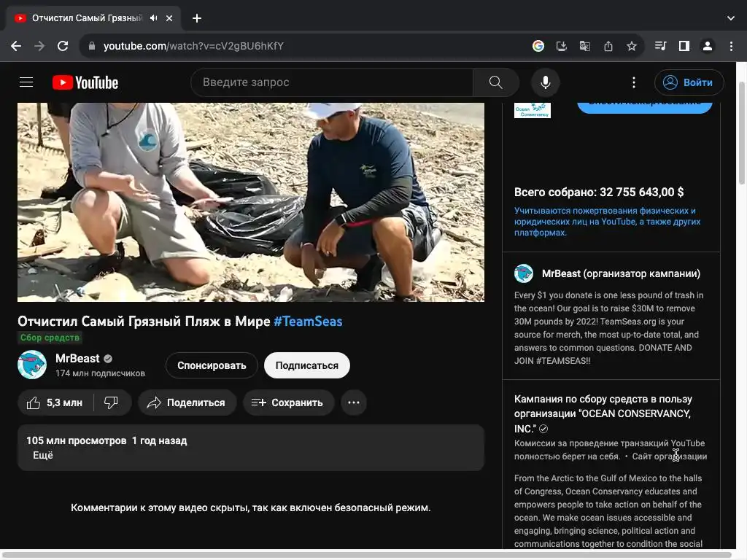Click OCEAN CONSERVANCY campaign heading
The image size is (747, 560).
603,414
